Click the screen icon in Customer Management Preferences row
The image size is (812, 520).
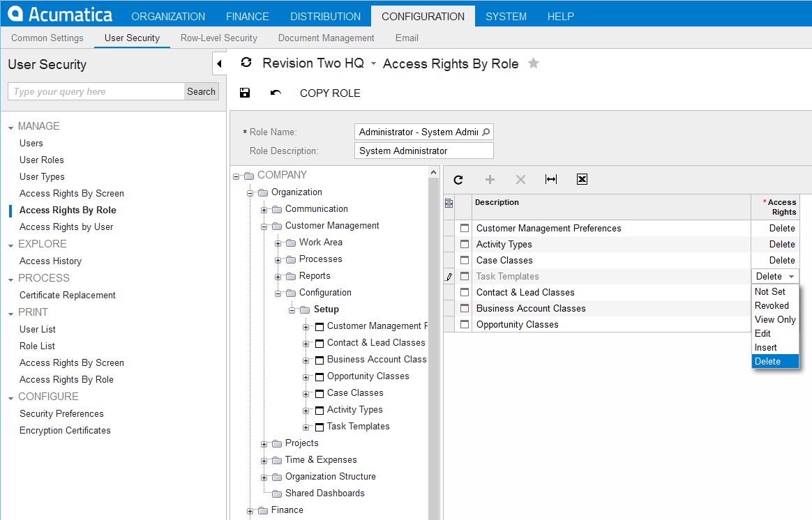pos(465,228)
